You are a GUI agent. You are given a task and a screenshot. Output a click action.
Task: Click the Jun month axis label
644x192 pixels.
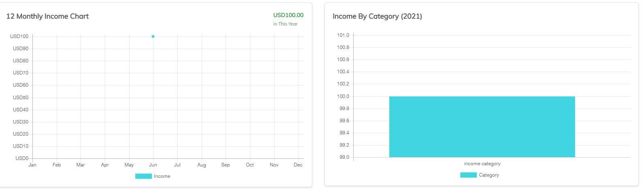point(153,165)
